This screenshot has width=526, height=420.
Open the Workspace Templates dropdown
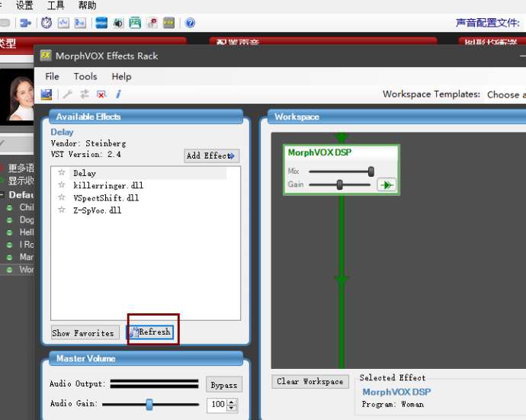(506, 95)
